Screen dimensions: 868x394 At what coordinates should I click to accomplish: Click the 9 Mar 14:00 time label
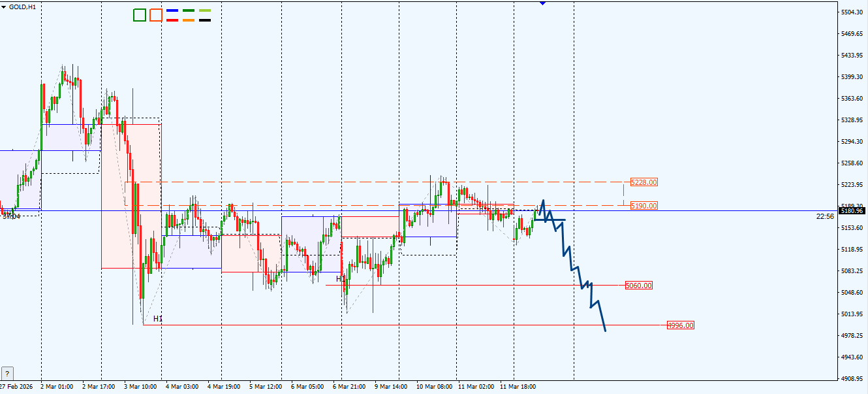tap(391, 387)
